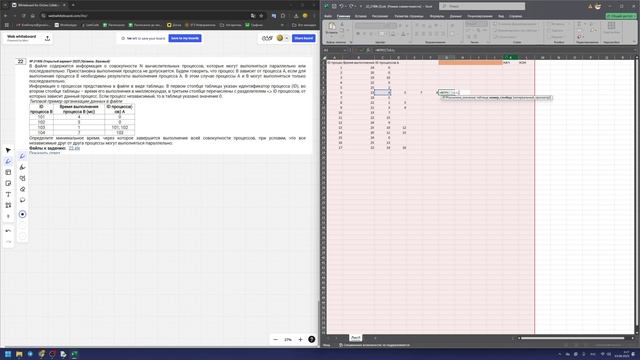Image resolution: width=640 pixels, height=360 pixels.
Task: Click whiteboard redo arrow
Action: pyautogui.click(x=8, y=242)
